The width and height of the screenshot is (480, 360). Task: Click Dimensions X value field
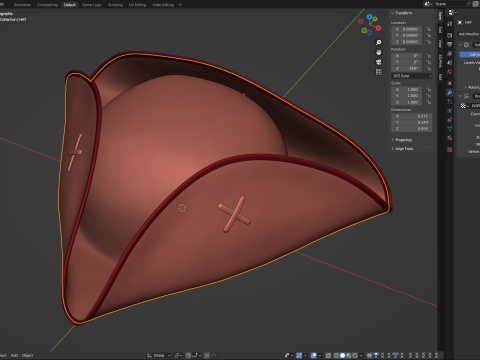click(412, 116)
